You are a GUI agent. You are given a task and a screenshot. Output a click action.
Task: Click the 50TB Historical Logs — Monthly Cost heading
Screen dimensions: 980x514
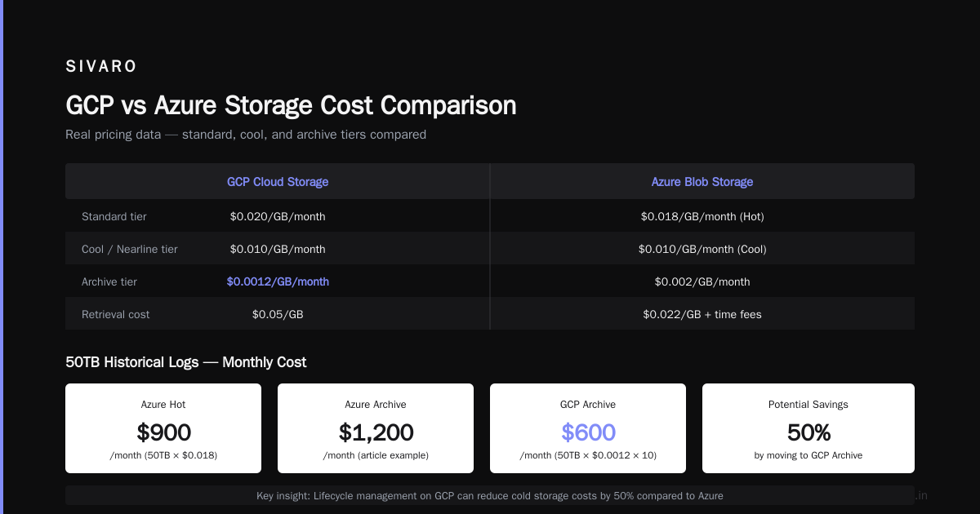coord(186,362)
